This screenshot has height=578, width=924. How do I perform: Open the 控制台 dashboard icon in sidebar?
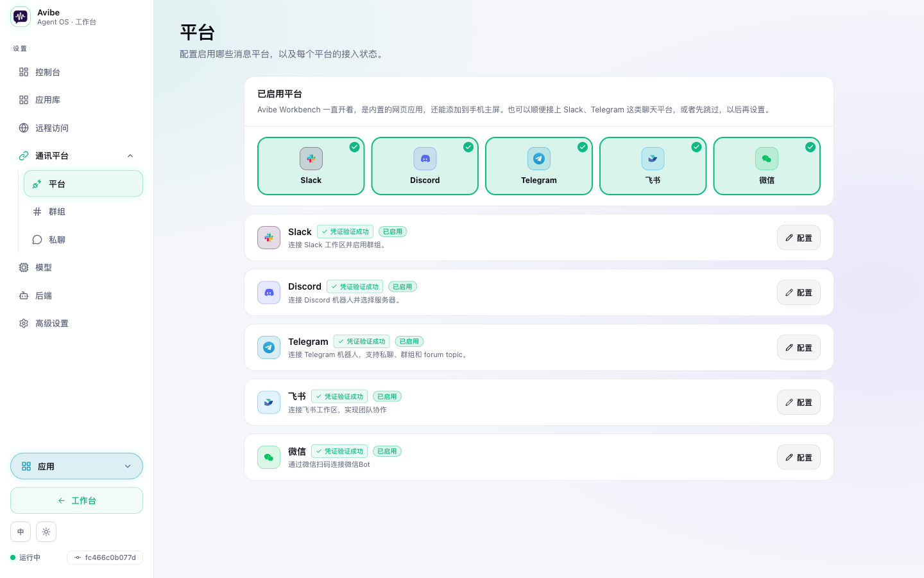click(x=24, y=72)
